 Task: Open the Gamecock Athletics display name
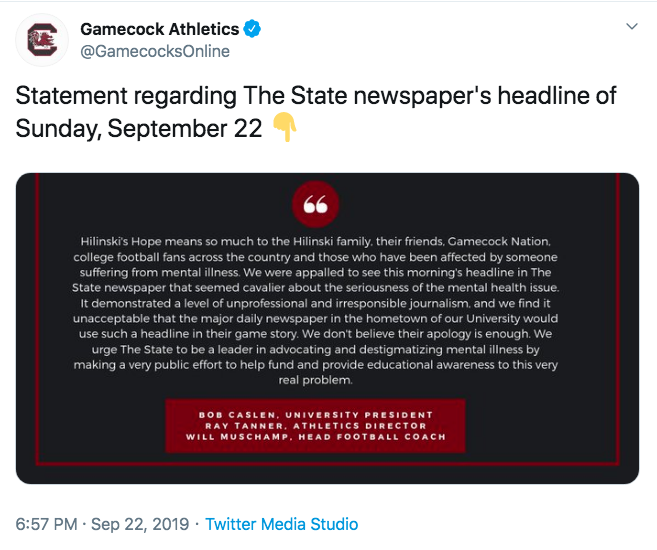pos(160,29)
